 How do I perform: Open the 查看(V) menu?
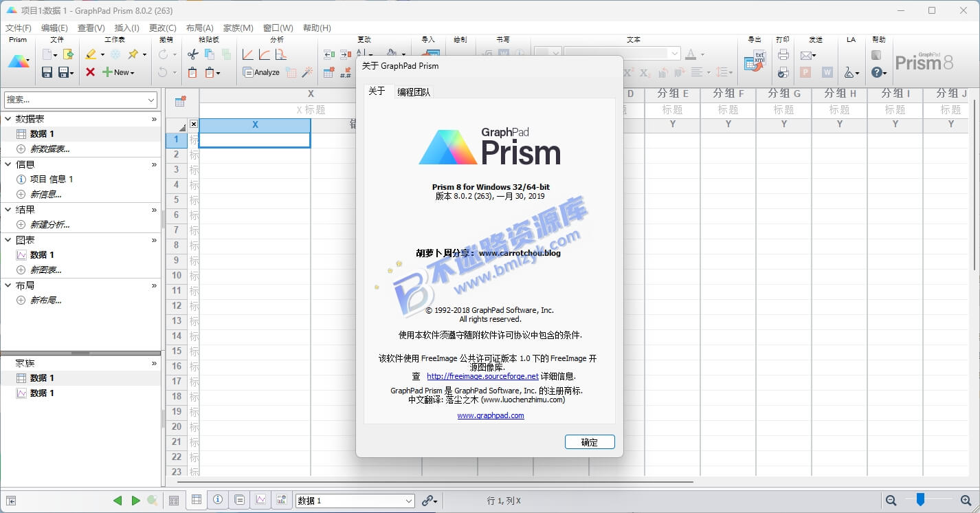click(91, 28)
